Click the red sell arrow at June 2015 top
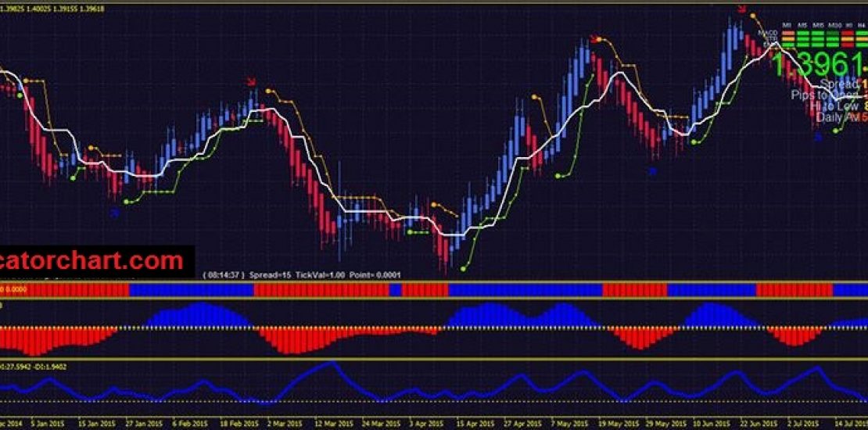 point(741,9)
